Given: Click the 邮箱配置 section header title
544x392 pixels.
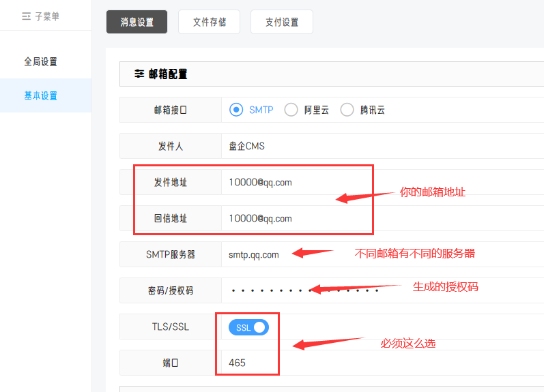Looking at the screenshot, I should point(168,74).
